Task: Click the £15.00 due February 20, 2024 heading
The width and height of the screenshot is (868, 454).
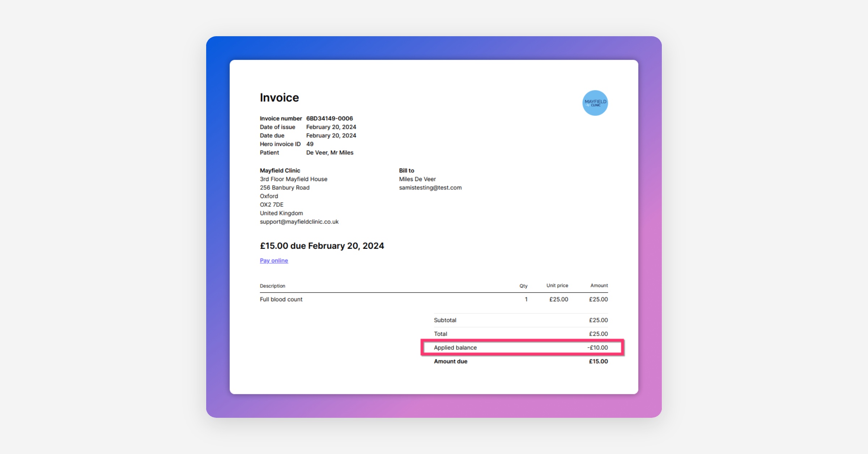Action: coord(322,246)
